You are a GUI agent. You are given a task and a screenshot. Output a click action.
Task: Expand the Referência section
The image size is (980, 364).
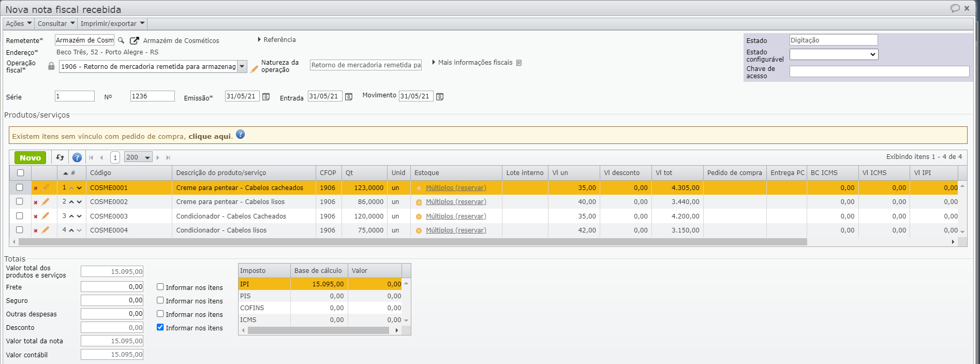pos(277,40)
